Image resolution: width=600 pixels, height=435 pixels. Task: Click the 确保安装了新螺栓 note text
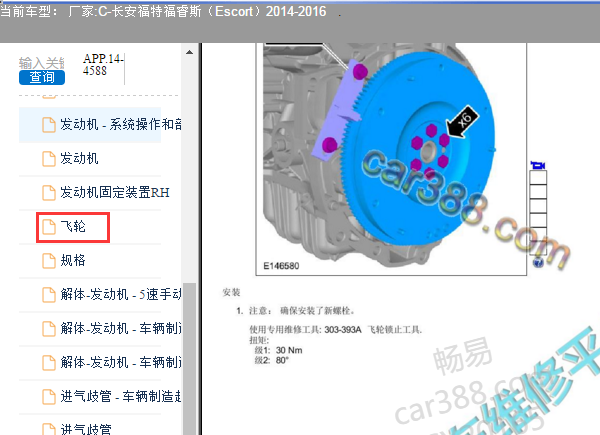coord(317,311)
